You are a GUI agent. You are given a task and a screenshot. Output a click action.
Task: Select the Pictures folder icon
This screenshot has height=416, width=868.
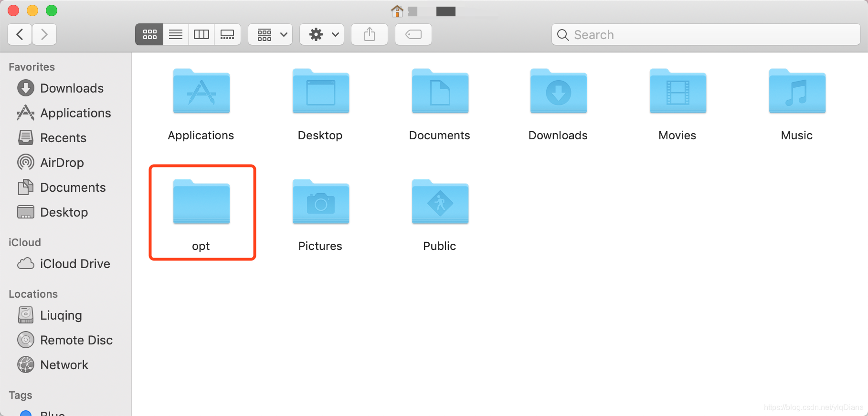coord(321,202)
